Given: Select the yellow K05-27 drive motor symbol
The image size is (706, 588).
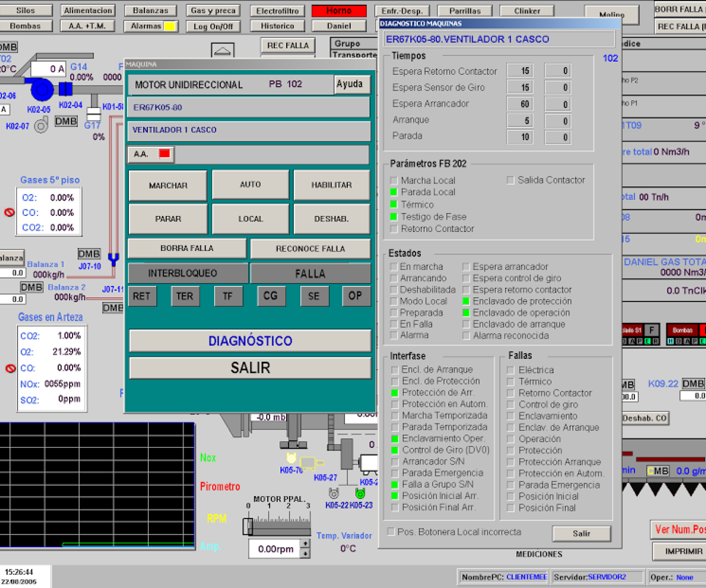Looking at the screenshot, I should click(309, 463).
